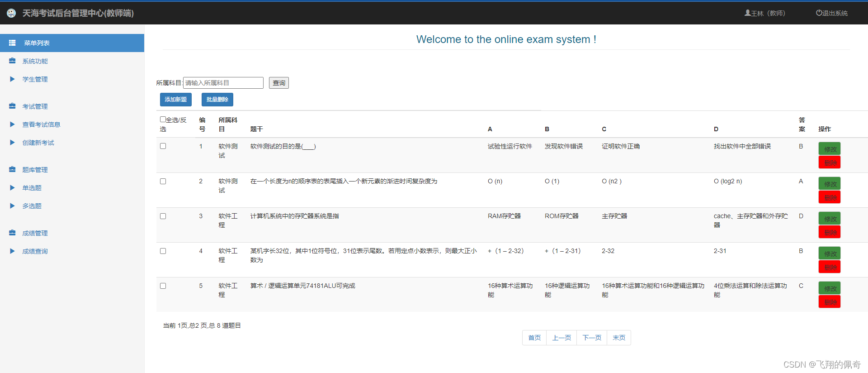Tick the checkbox of question 4
Screen dimensions: 868x373
163,251
